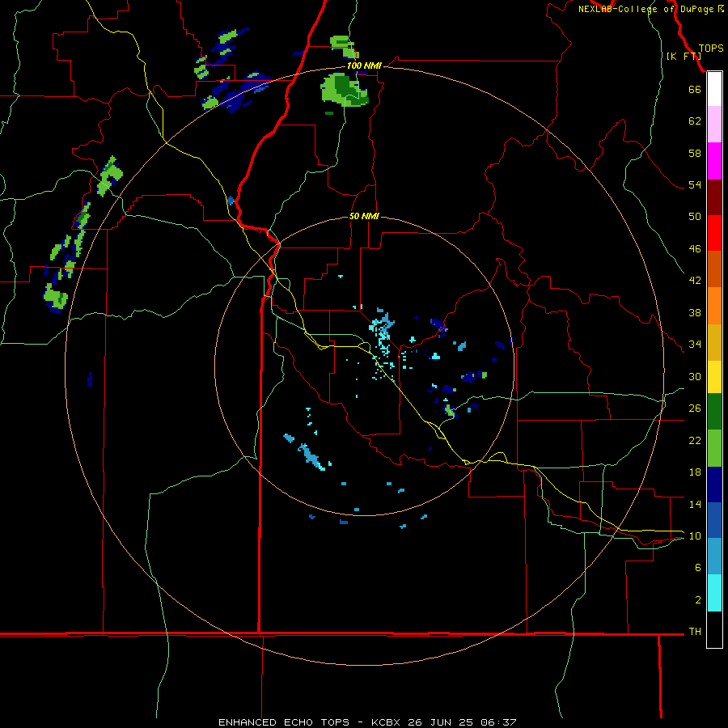Click the cyan swatch between 6 and 2
The width and height of the screenshot is (728, 728).
714,593
